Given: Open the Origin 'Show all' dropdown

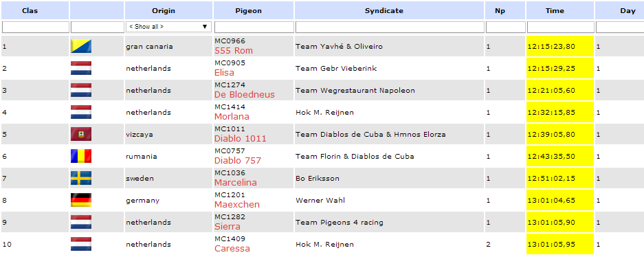Looking at the screenshot, I should point(169,27).
